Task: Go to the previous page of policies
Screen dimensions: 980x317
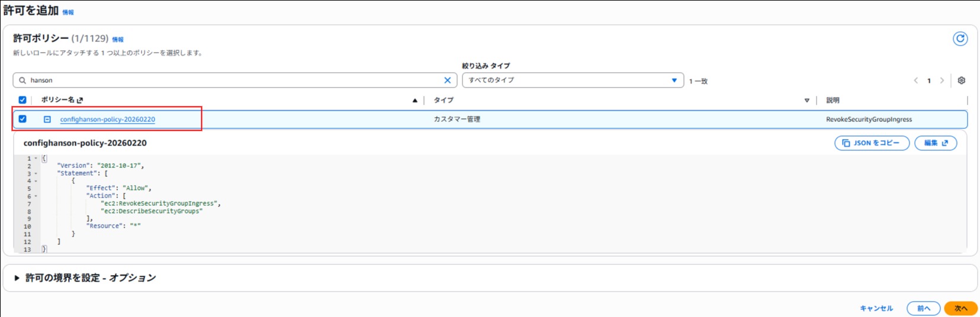Action: point(915,80)
